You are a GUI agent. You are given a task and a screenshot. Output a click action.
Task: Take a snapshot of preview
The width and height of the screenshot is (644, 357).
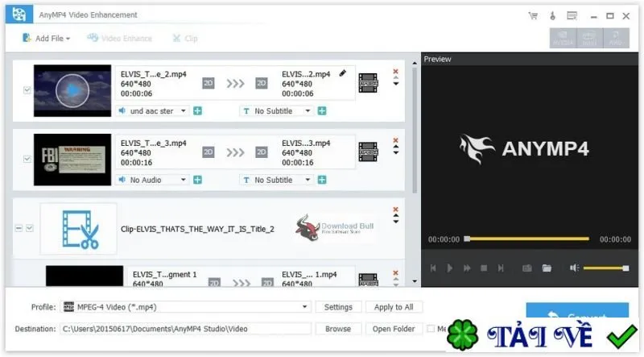coord(527,268)
